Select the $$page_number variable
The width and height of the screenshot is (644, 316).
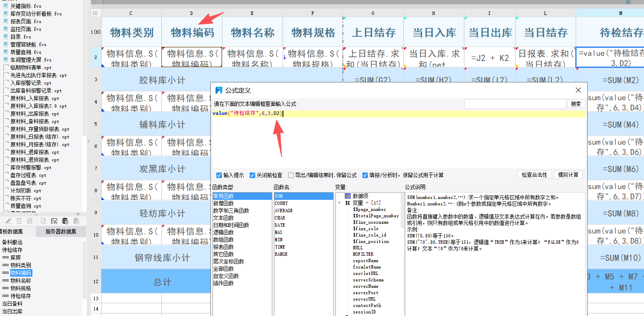tap(369, 209)
